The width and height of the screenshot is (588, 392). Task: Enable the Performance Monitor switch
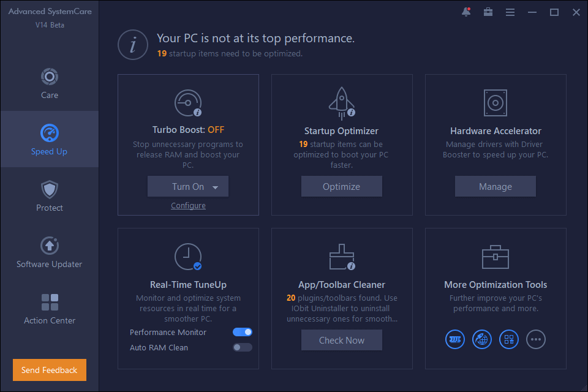tap(243, 331)
